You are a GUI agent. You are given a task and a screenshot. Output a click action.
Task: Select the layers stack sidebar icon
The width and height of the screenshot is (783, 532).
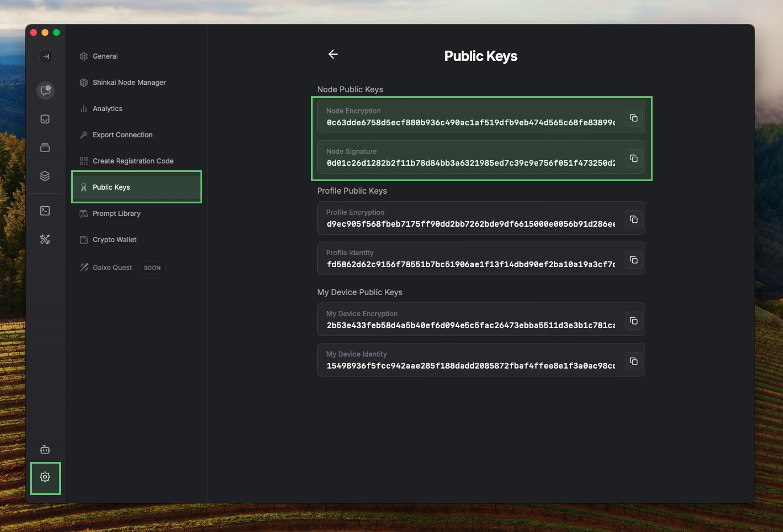46,175
